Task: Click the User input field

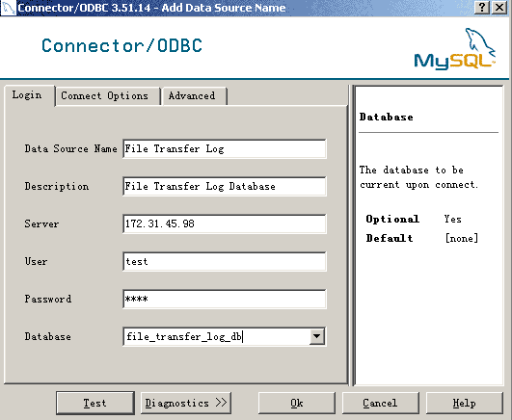Action: click(225, 261)
